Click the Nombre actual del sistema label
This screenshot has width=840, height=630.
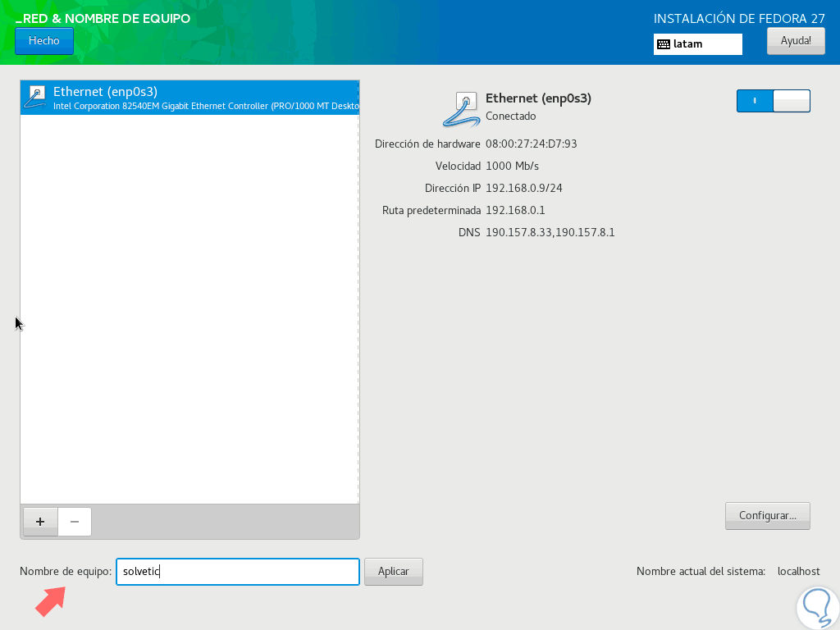click(701, 572)
